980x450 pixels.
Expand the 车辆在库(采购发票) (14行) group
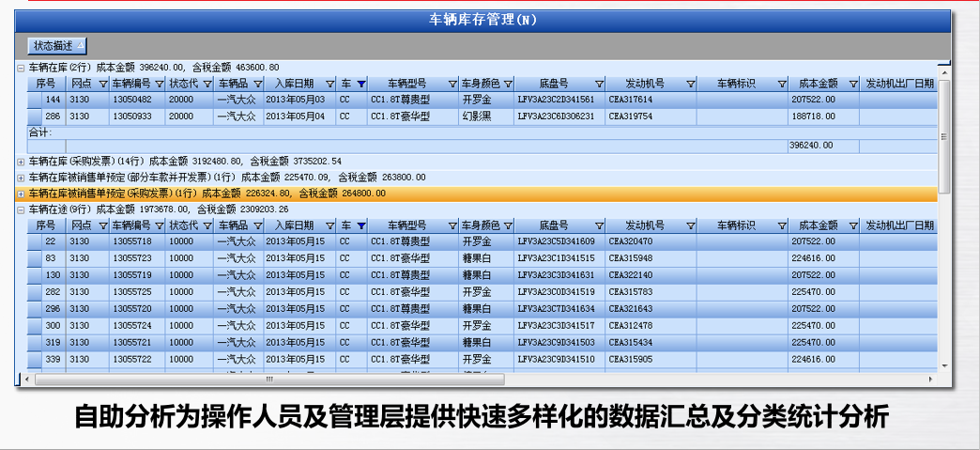[21, 162]
